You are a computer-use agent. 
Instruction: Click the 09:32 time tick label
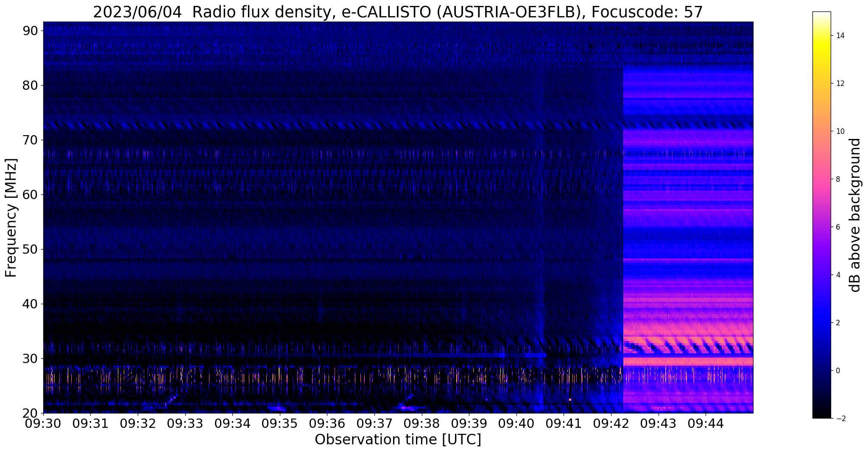[138, 424]
